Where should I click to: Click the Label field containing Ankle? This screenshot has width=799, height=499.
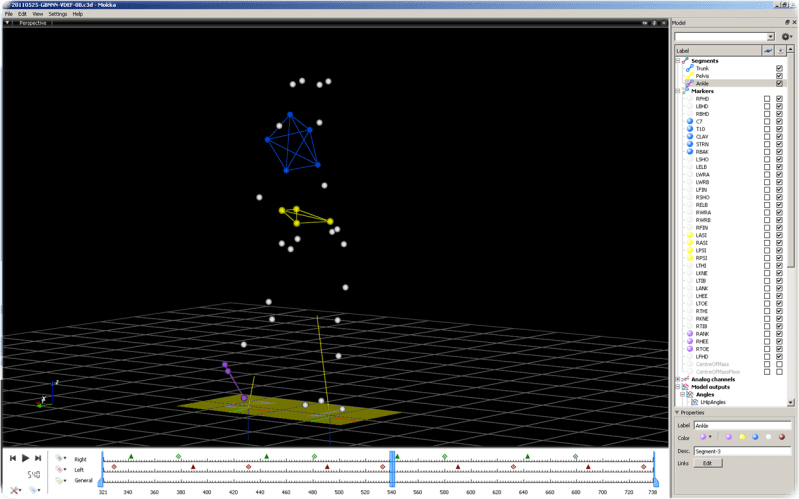tap(742, 426)
